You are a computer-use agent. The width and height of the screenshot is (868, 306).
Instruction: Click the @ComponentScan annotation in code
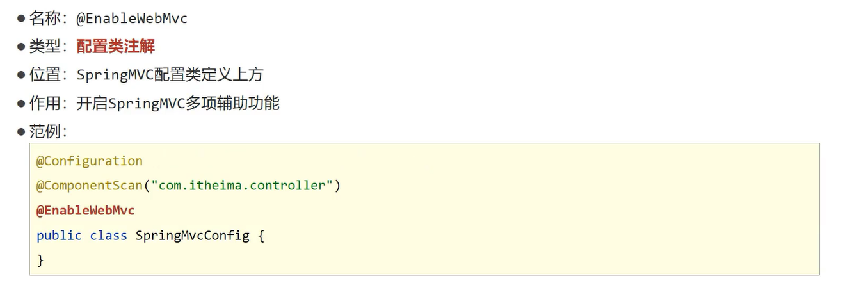pos(89,186)
